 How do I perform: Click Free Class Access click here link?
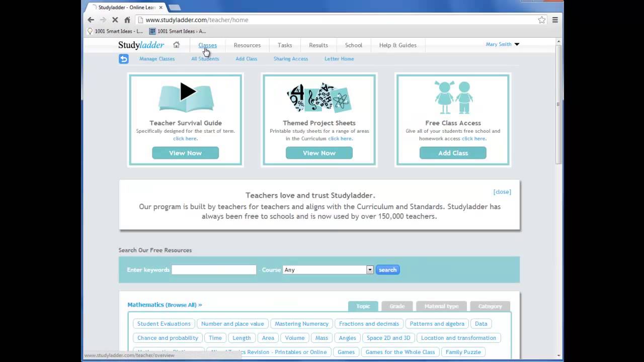click(473, 139)
